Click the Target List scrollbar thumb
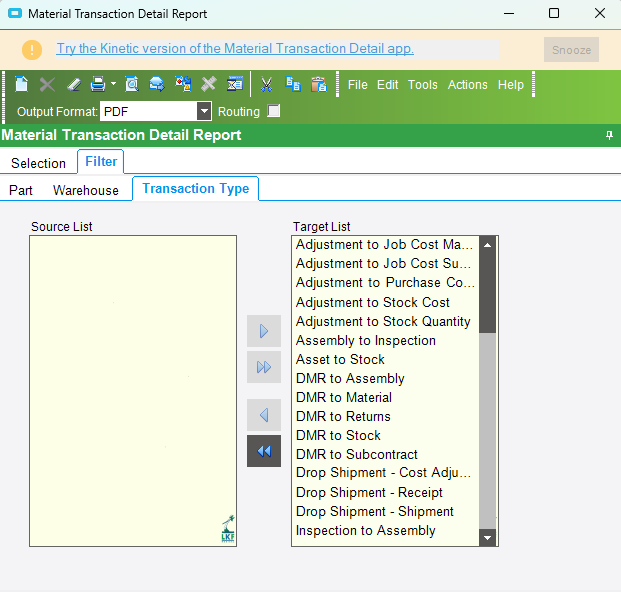 [x=488, y=293]
